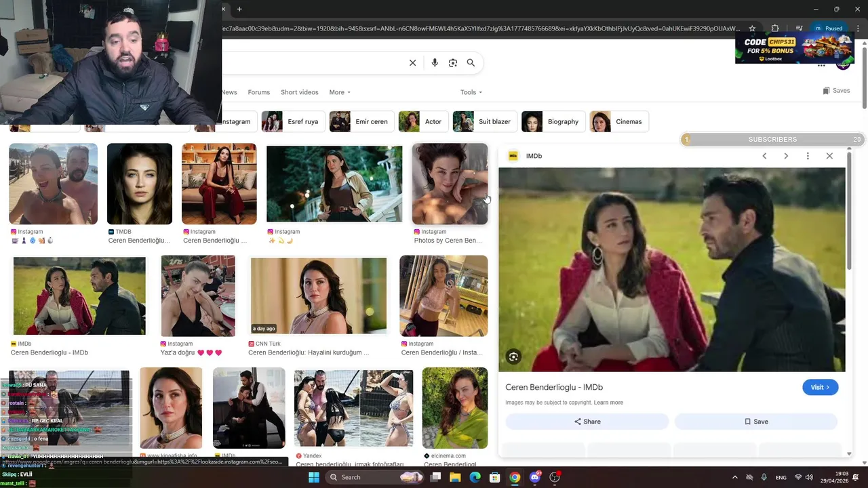This screenshot has height=488, width=868.
Task: Select the Esref ruya filter chip
Action: click(x=292, y=122)
